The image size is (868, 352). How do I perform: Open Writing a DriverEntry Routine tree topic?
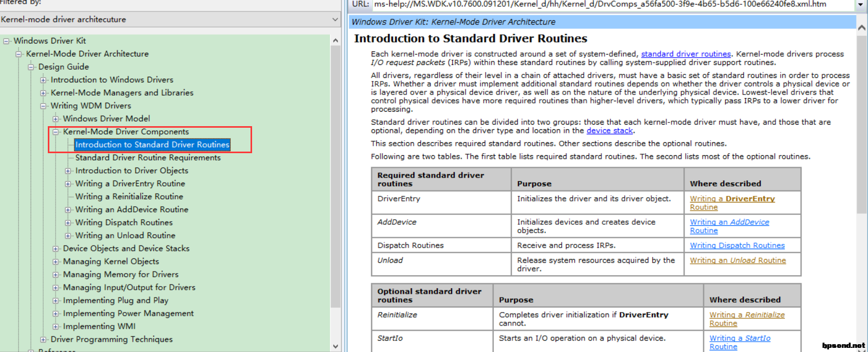130,183
